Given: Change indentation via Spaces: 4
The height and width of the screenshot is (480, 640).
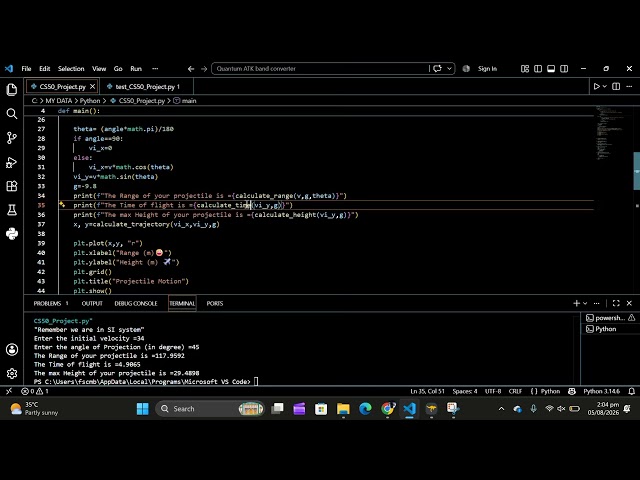Looking at the screenshot, I should pyautogui.click(x=464, y=391).
